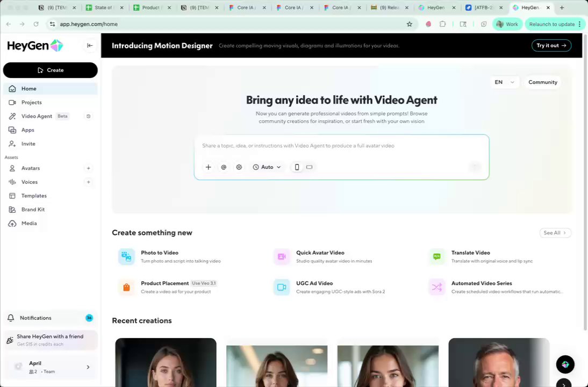The height and width of the screenshot is (387, 588).
Task: Add a new avatar with plus
Action: pos(89,168)
